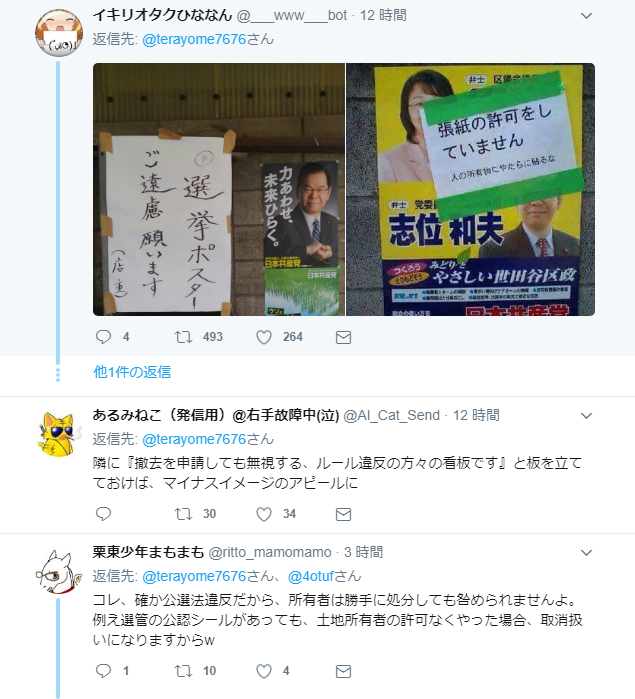Retweet the 栗東少年まもまも tweet
The width and height of the screenshot is (635, 699).
coord(183,670)
